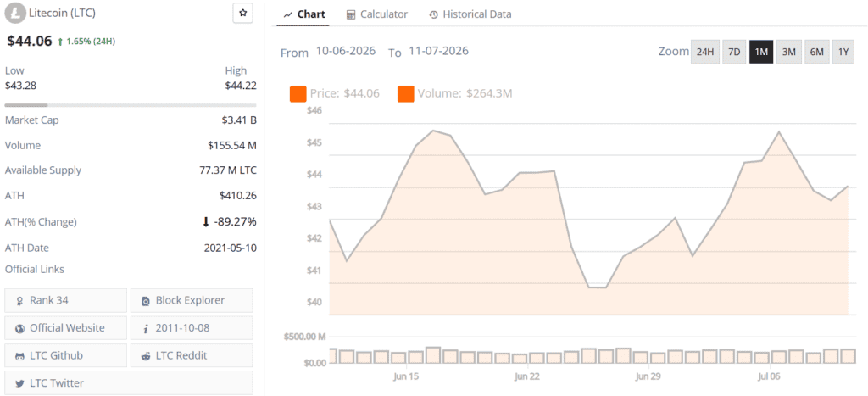Click the Market Cap value $3.41 B
The width and height of the screenshot is (868, 396).
pos(239,120)
